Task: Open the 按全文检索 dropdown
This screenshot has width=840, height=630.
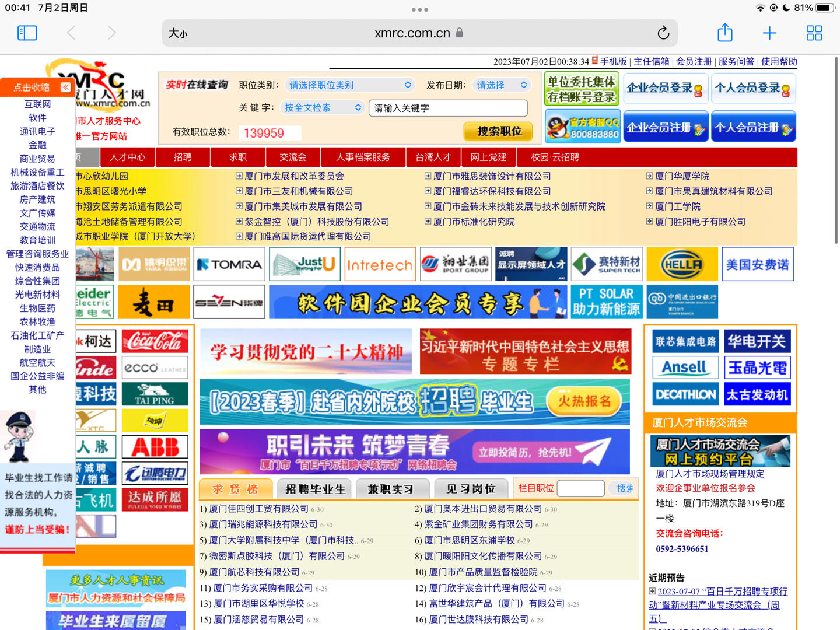Action: tap(323, 108)
